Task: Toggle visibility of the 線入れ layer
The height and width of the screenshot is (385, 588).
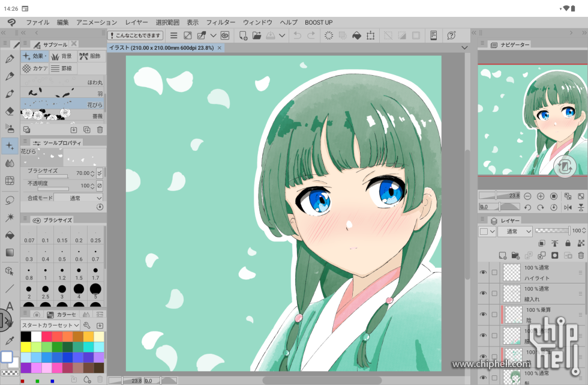Action: [483, 293]
